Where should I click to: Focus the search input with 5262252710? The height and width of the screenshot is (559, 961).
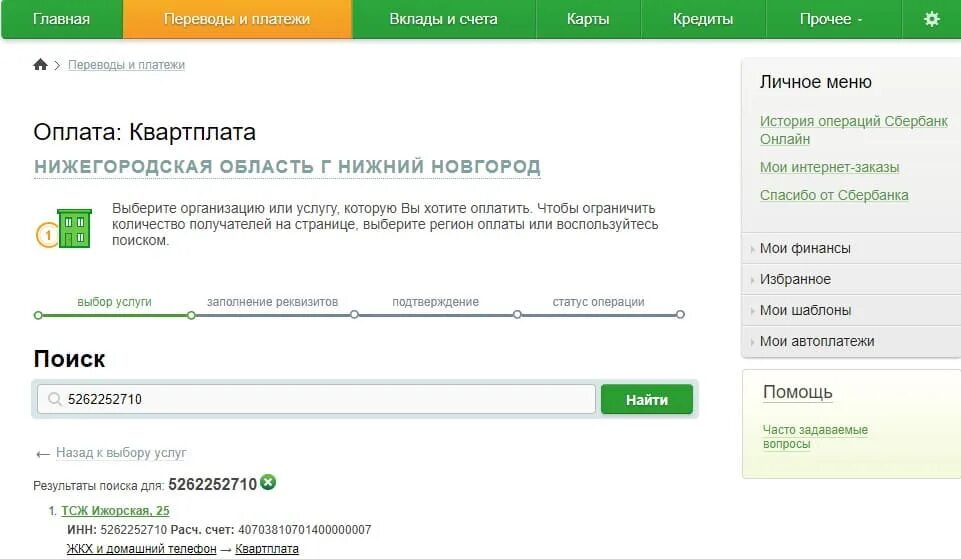point(316,399)
